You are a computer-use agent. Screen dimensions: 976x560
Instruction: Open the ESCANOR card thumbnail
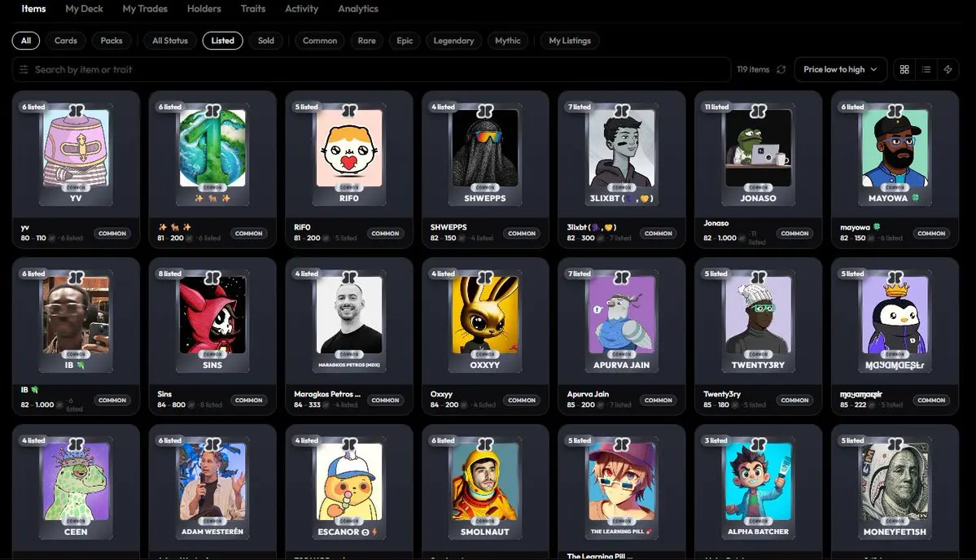pos(349,488)
